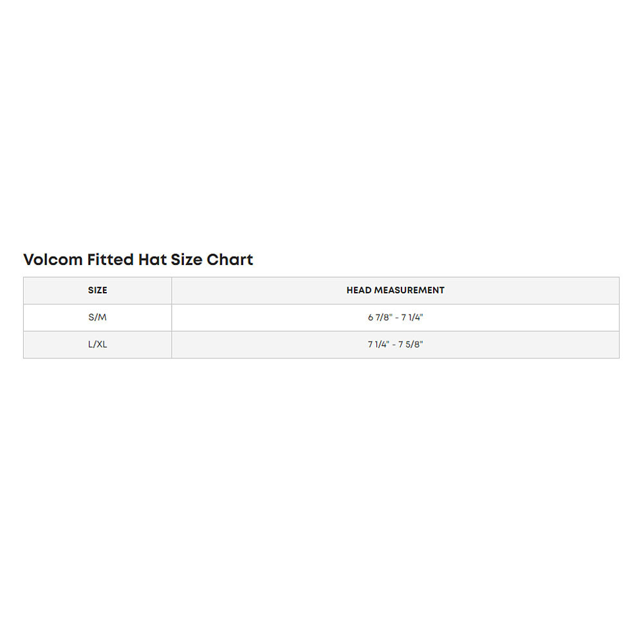Select the 7 5/8" value
Screen dimensions: 644x644
(410, 345)
